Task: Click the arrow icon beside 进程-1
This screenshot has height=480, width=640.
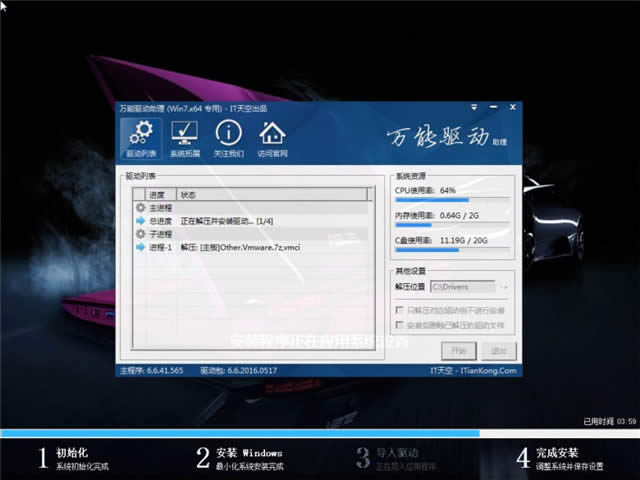Action: tap(139, 246)
